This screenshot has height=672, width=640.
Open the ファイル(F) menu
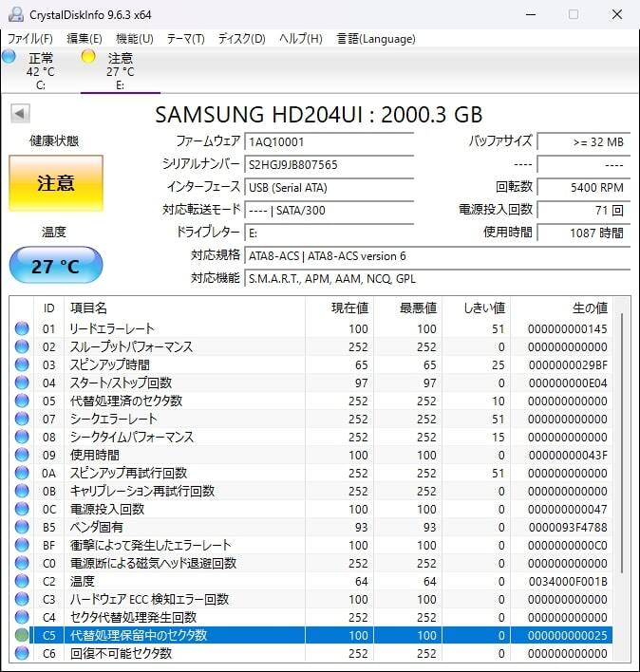tap(30, 39)
